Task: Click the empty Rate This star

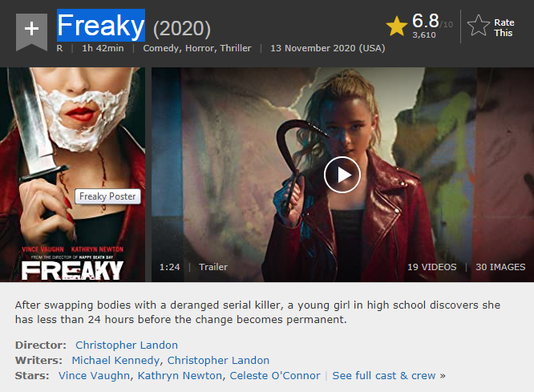Action: [x=478, y=26]
